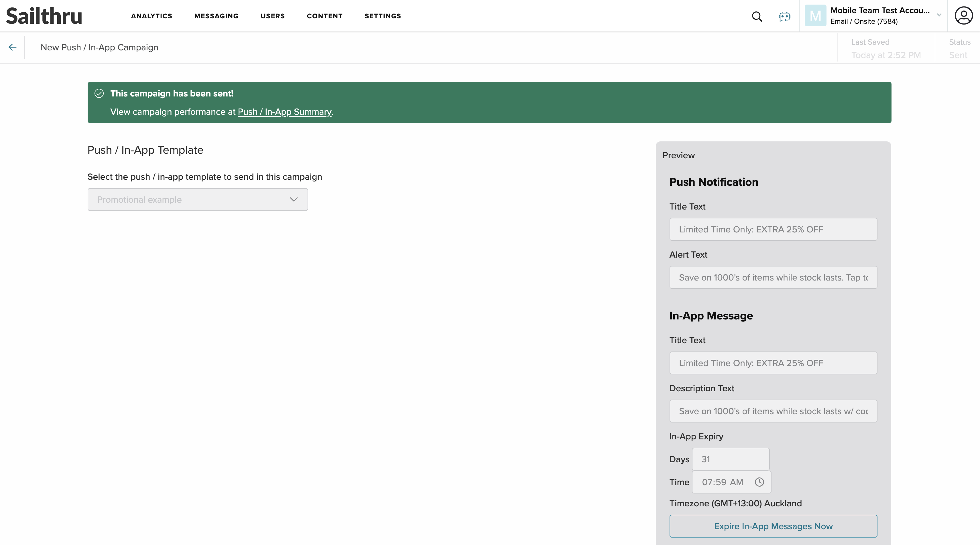Open the Messaging menu
Screen dimensions: 980x545
[x=216, y=16]
